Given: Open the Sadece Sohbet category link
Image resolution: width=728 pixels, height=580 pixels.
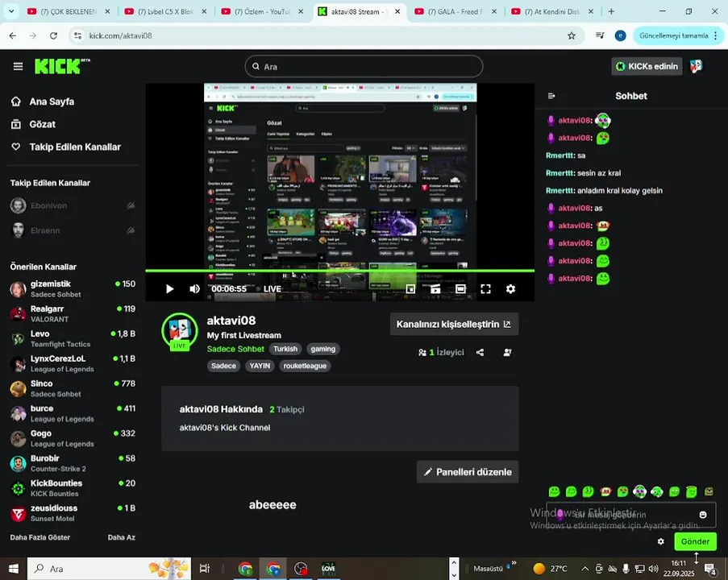Looking at the screenshot, I should (235, 349).
